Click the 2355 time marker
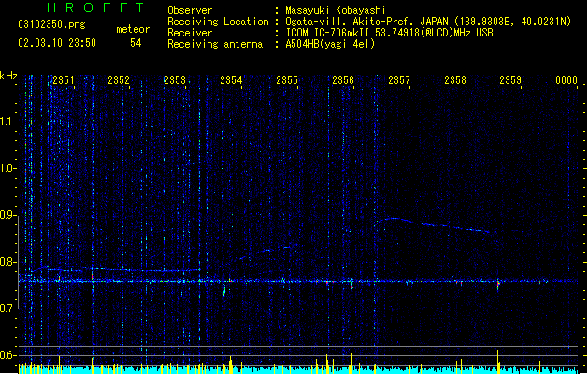This screenshot has height=374, width=588. click(x=287, y=80)
